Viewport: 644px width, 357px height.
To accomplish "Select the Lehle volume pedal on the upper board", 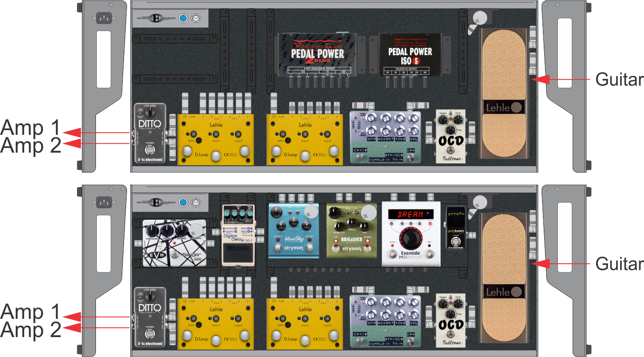I will pos(503,93).
